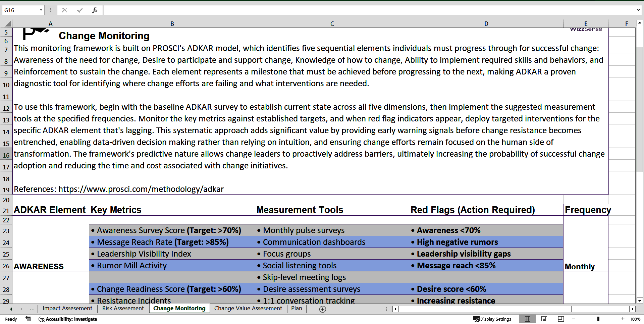Switch to the Risk Assesement sheet tab
The image size is (644, 324).
[x=123, y=308]
